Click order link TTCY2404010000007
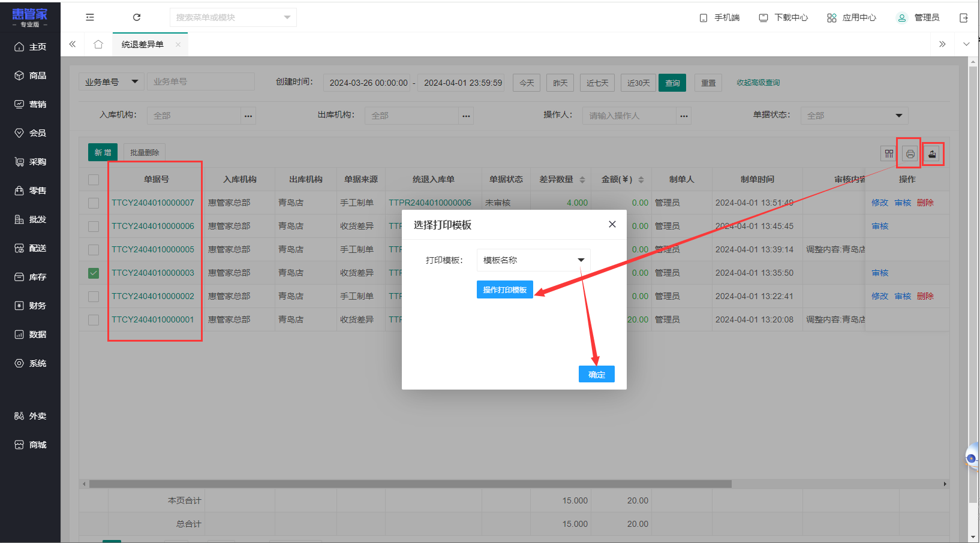The image size is (980, 543). (x=153, y=203)
